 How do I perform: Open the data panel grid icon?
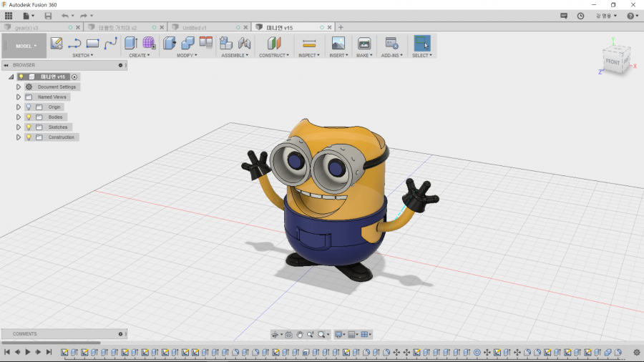[x=9, y=16]
